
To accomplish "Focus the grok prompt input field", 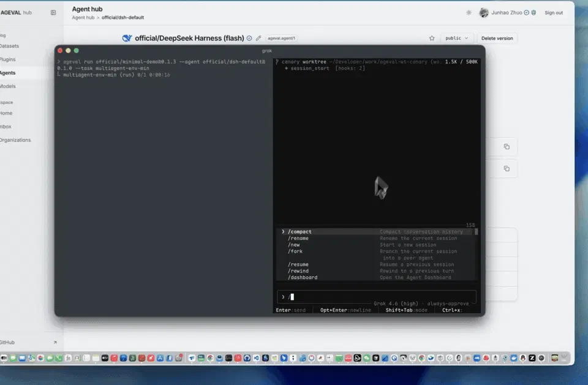I will 377,297.
